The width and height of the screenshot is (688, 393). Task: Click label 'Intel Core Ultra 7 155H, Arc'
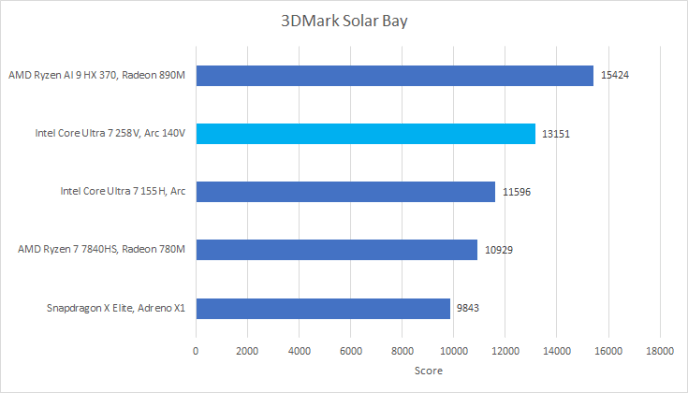[123, 191]
